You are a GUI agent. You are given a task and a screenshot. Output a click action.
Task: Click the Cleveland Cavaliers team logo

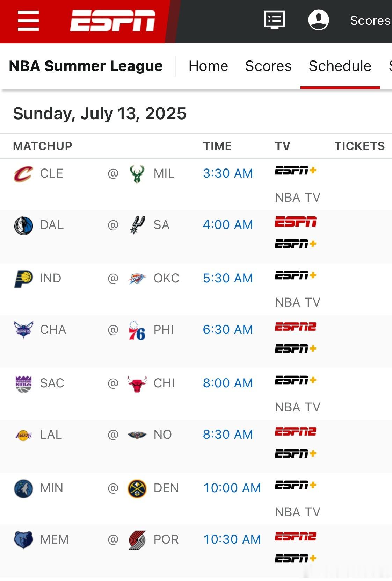(x=23, y=174)
